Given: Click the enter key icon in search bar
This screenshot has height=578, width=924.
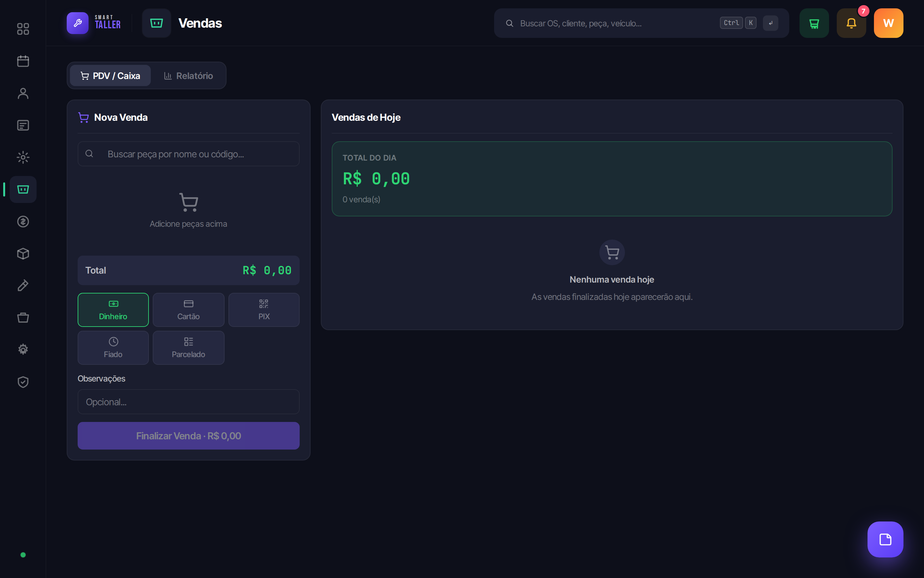Looking at the screenshot, I should click(771, 23).
